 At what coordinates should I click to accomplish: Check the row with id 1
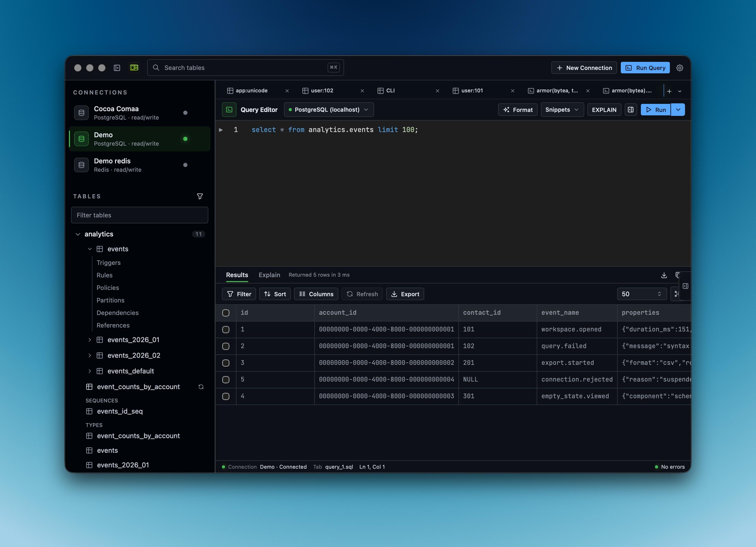(226, 329)
